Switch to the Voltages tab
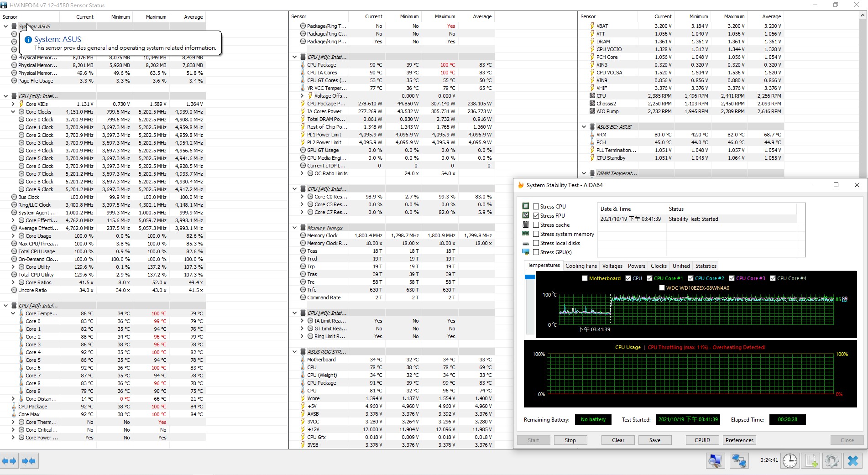Screen dimensions: 868x475 (612, 266)
